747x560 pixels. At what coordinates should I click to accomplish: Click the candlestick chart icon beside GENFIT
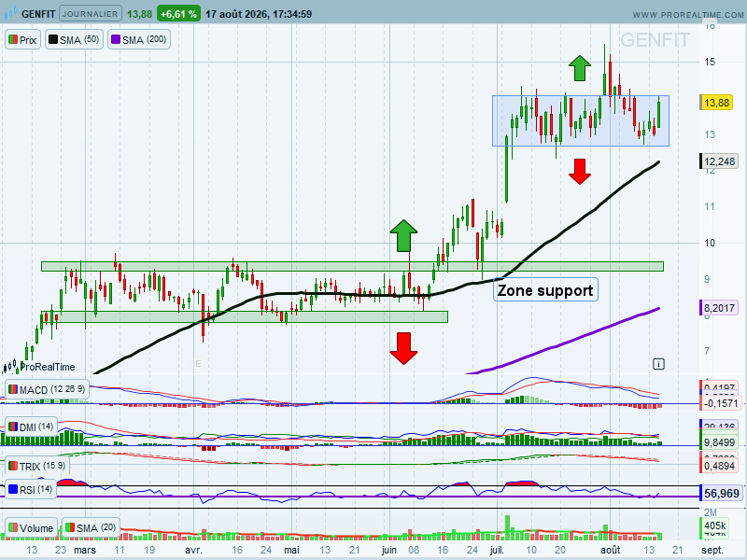coord(10,13)
